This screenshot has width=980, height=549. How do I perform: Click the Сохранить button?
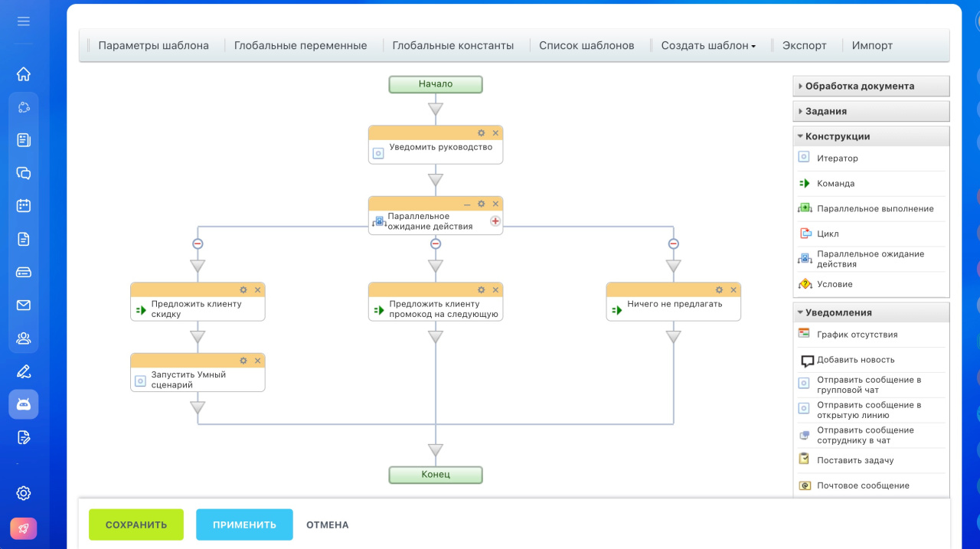[x=136, y=524]
